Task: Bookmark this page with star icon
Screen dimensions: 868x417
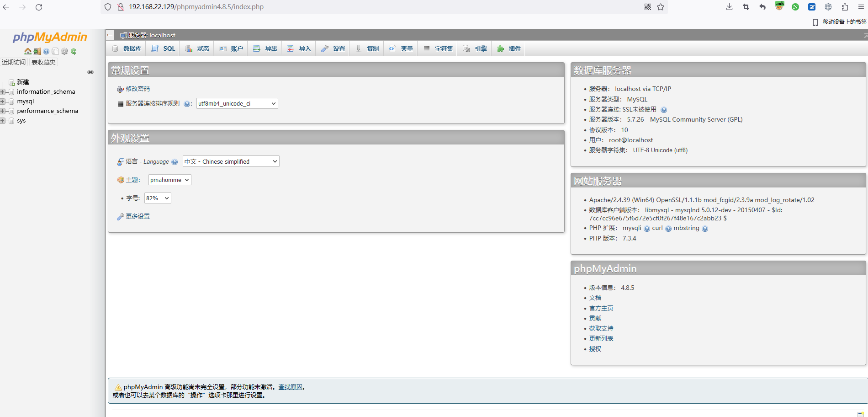Action: point(661,7)
